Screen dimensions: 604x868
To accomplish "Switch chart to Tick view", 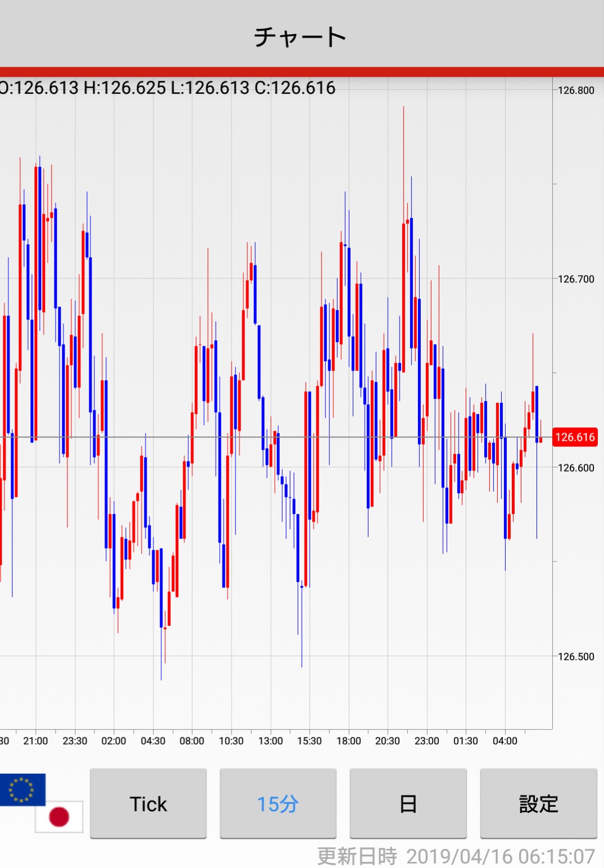I will point(148,804).
